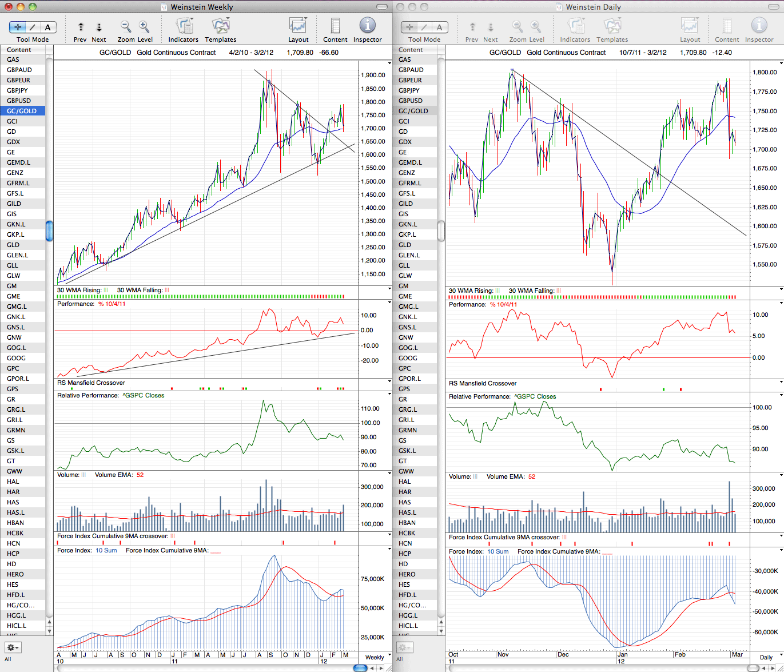Viewport: 784px width, 672px height.
Task: Expand Performance panel menu in Weekly chart
Action: point(389,303)
